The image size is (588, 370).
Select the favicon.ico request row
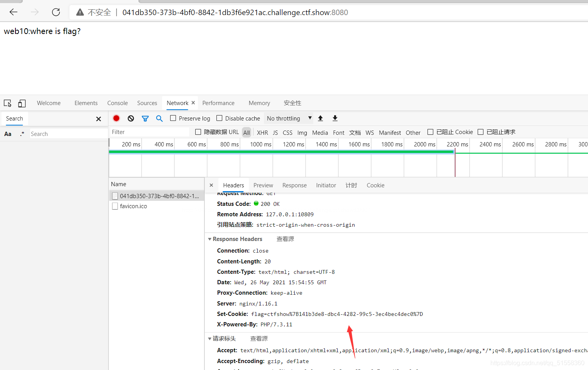click(x=156, y=206)
